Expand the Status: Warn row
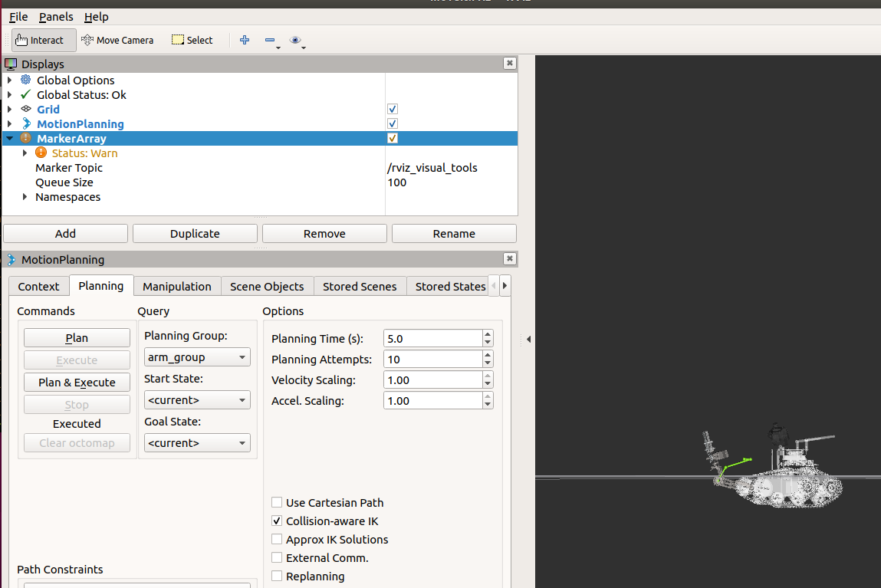Screen dimensions: 881x588 click(x=25, y=153)
